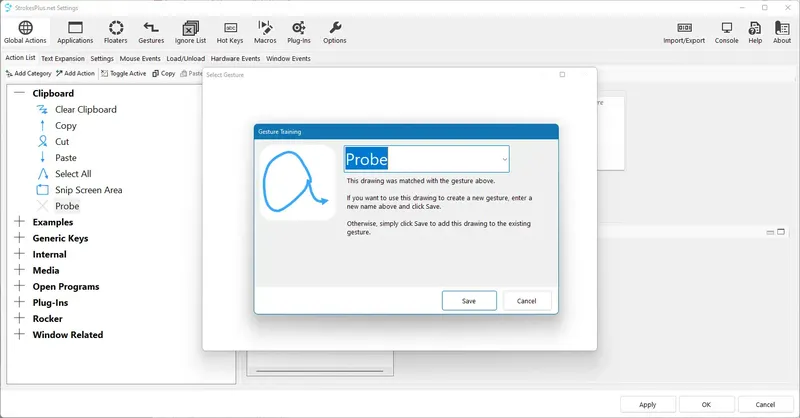Open the Macros section

click(x=265, y=32)
